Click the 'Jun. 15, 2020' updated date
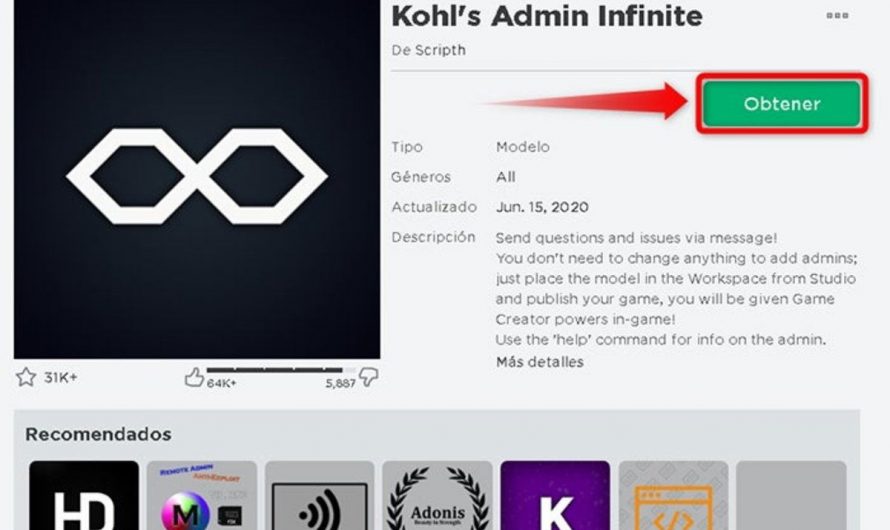 point(542,207)
